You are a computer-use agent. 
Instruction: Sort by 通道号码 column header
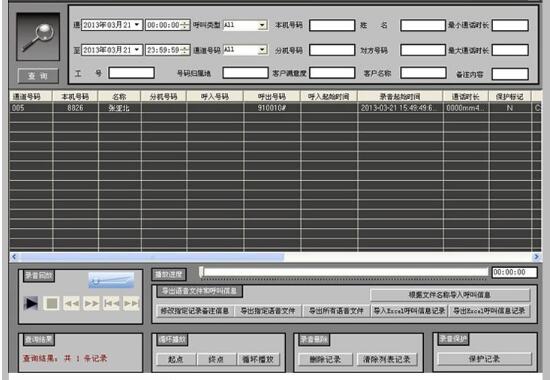point(31,96)
